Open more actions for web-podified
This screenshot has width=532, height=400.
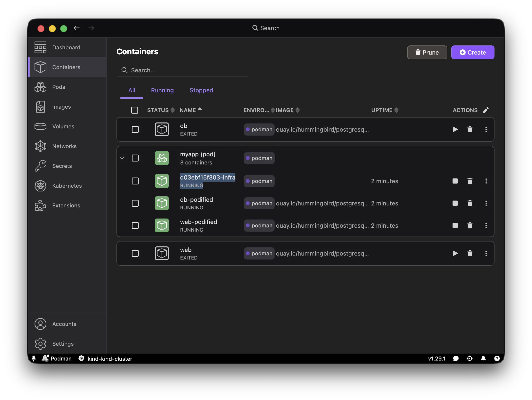click(x=486, y=225)
